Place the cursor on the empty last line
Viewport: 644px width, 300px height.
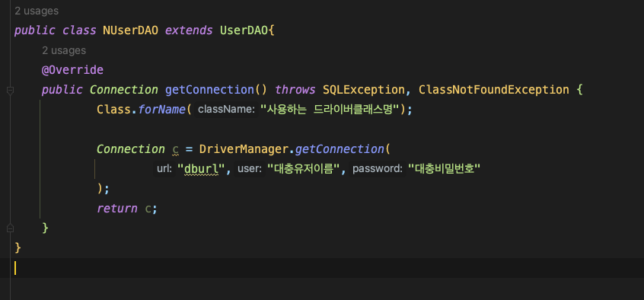322,268
